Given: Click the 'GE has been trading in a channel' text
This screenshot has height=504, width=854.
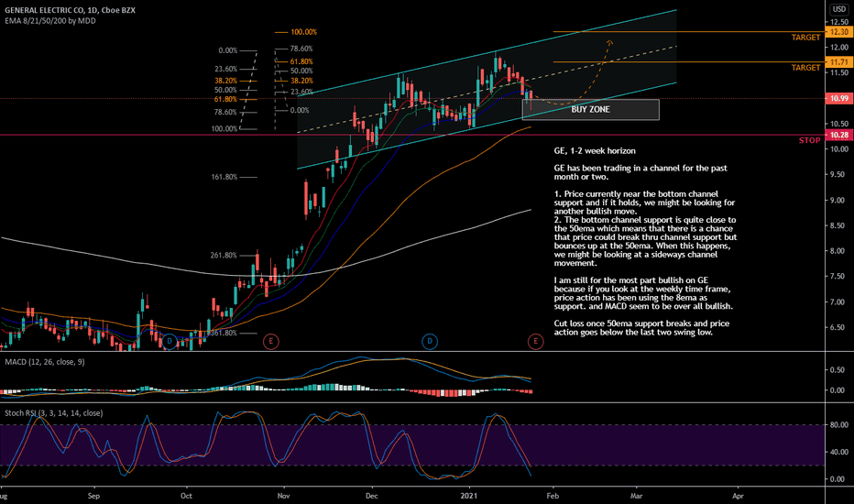Looking at the screenshot, I should [x=640, y=172].
